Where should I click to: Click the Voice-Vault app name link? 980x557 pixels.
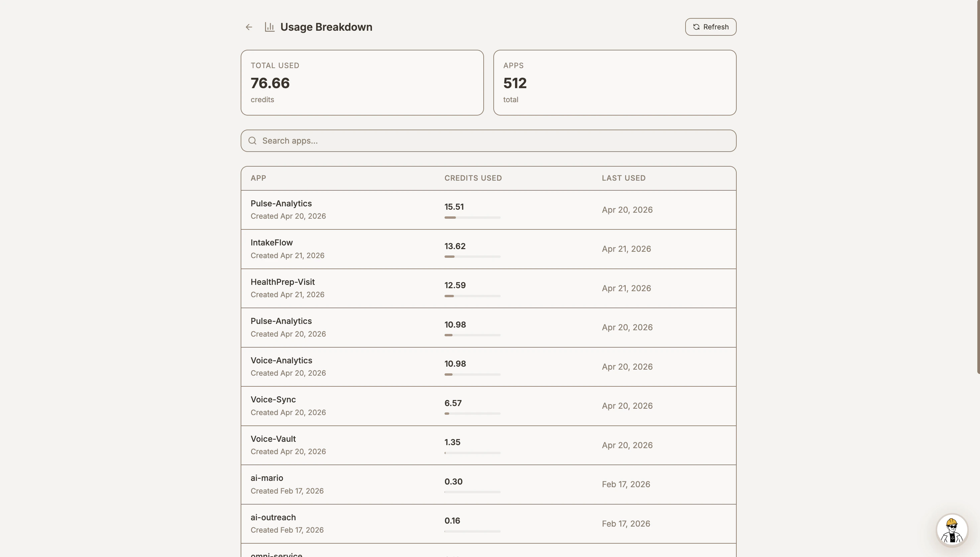click(273, 438)
